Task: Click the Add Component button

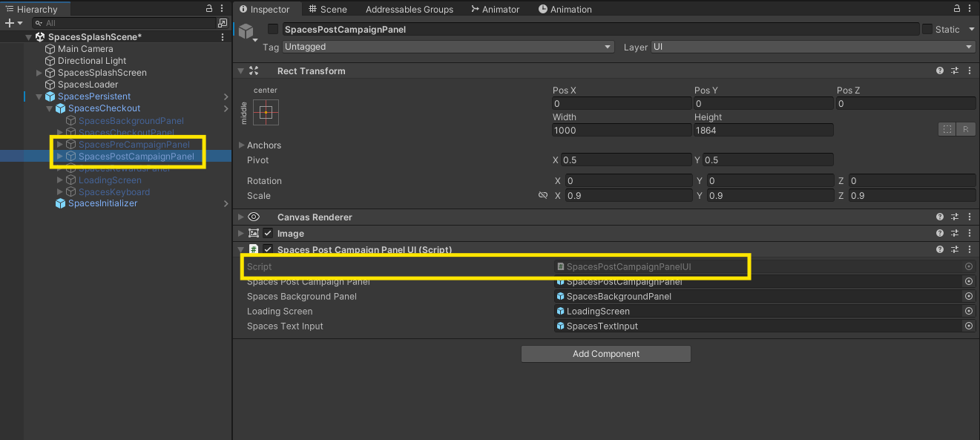Action: pos(605,354)
